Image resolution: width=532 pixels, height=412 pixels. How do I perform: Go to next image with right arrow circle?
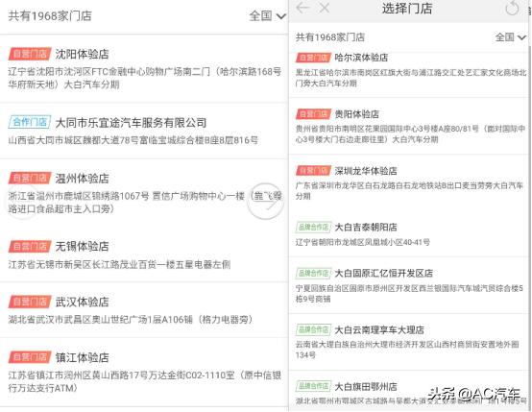265,202
